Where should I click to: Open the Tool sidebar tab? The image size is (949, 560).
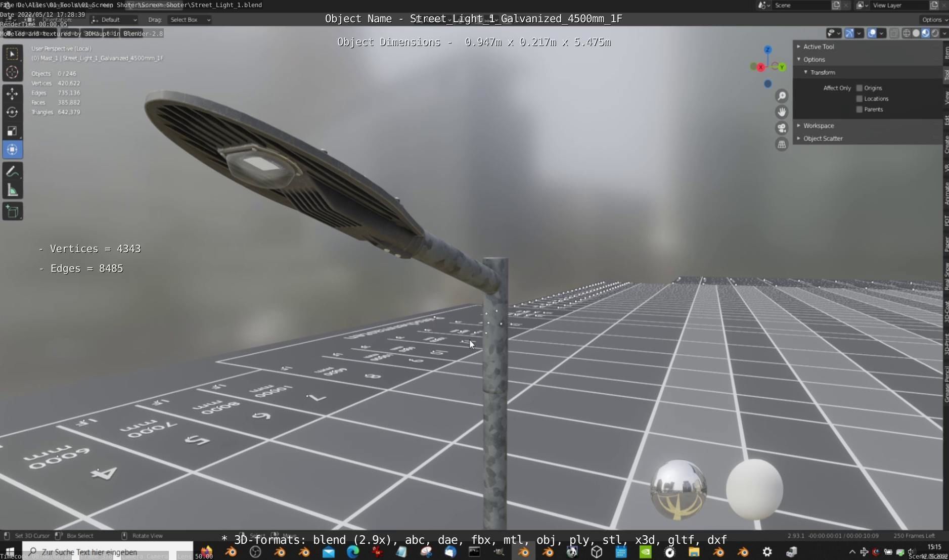[x=946, y=75]
